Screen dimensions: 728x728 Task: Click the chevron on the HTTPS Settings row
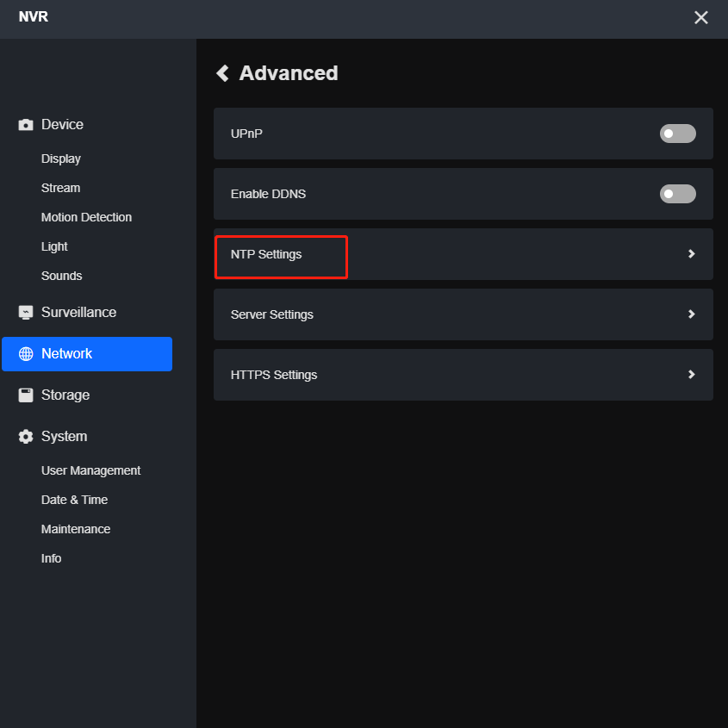tap(691, 375)
